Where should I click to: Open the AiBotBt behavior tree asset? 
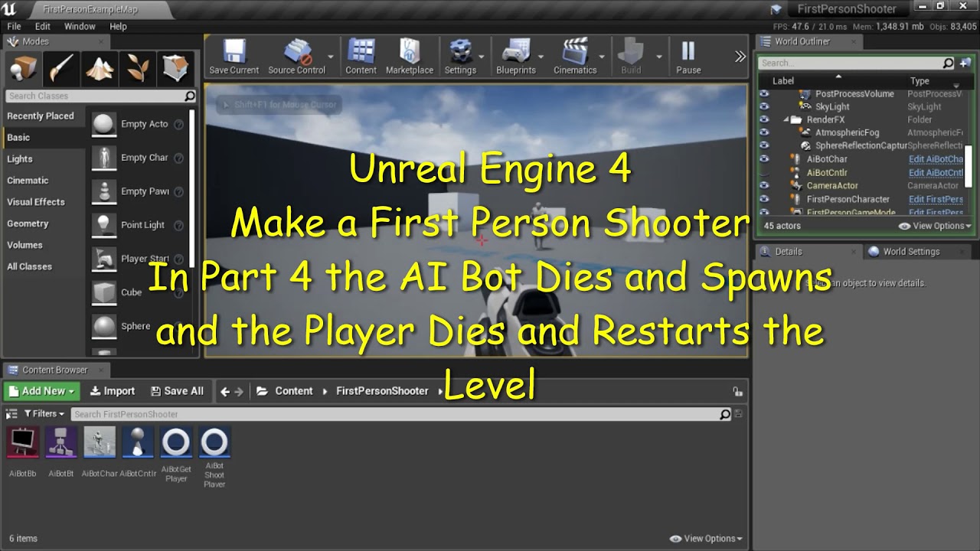tap(61, 442)
